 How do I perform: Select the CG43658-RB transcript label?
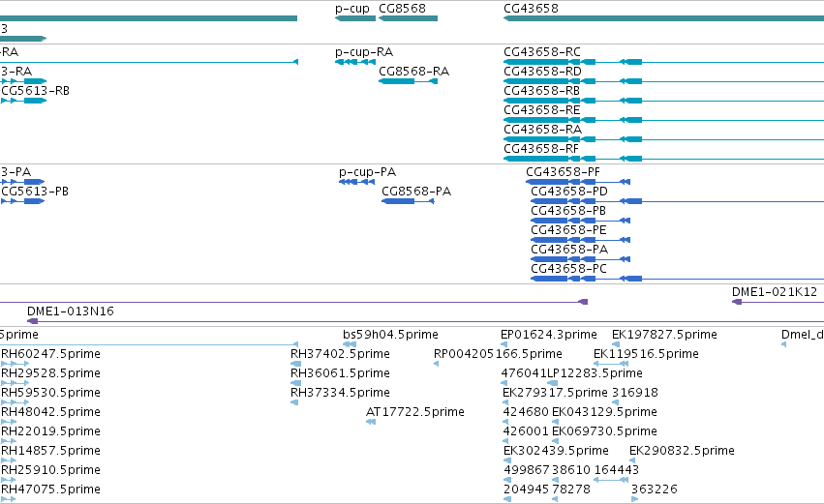point(542,91)
